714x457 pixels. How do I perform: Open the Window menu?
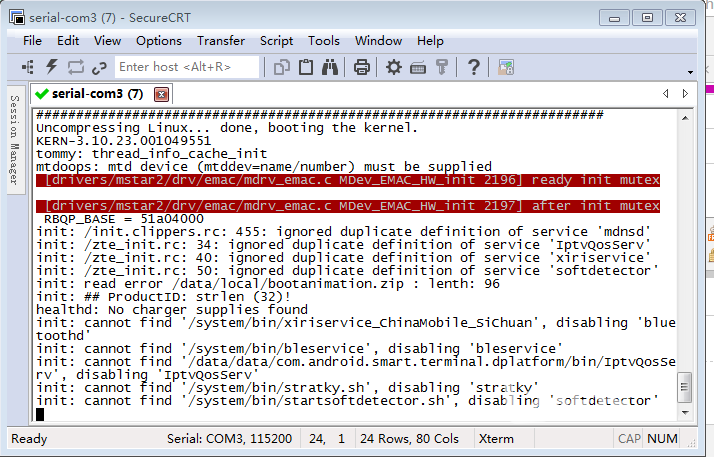[378, 41]
